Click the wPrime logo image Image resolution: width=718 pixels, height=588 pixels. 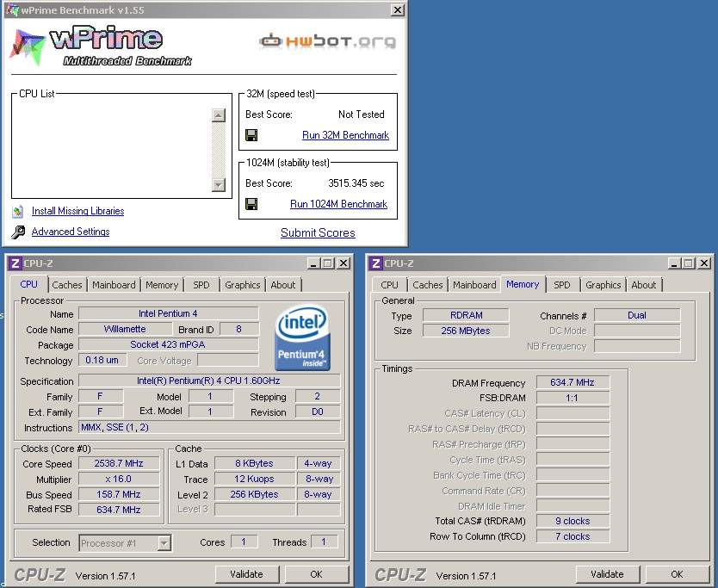tap(101, 46)
